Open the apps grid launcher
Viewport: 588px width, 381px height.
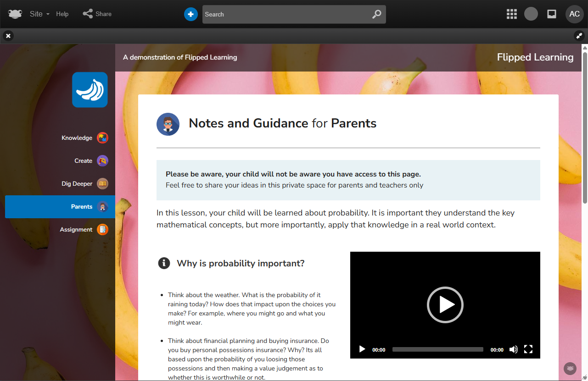pyautogui.click(x=512, y=14)
